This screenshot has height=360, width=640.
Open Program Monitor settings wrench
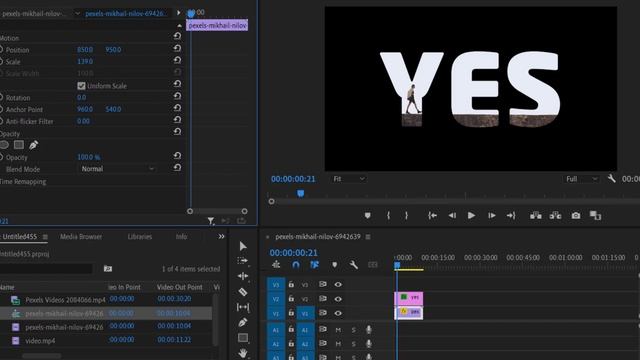(611, 178)
